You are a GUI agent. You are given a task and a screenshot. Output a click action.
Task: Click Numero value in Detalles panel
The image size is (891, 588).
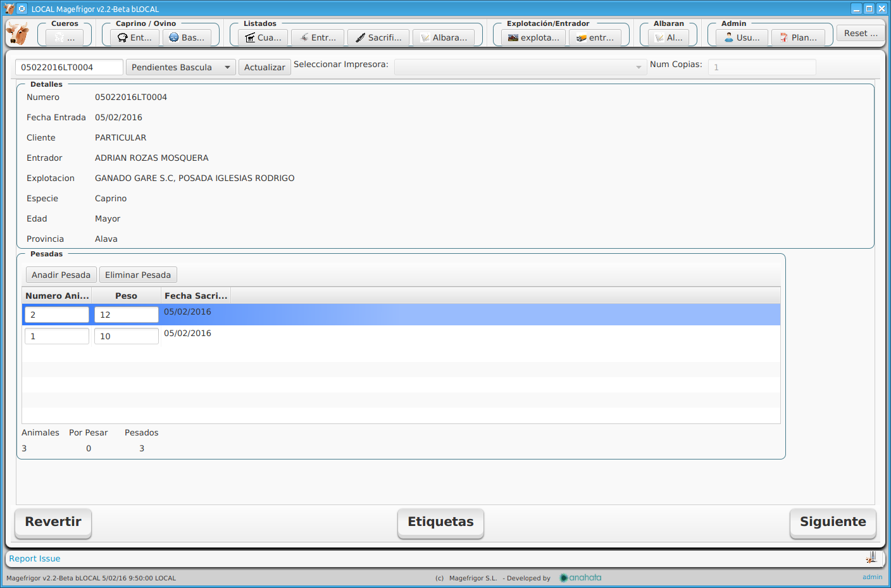(131, 97)
